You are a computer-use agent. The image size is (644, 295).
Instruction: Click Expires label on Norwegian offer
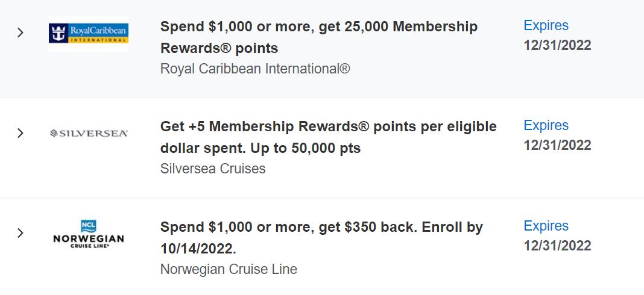click(546, 226)
